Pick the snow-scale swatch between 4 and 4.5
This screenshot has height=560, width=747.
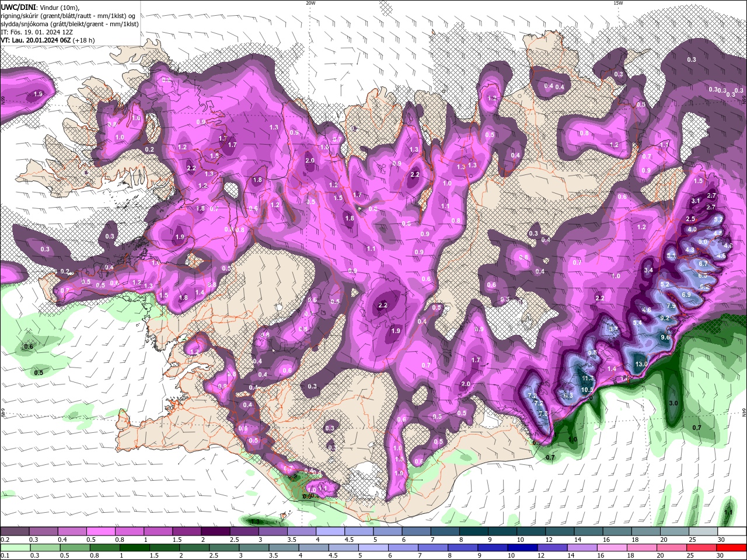(330, 531)
